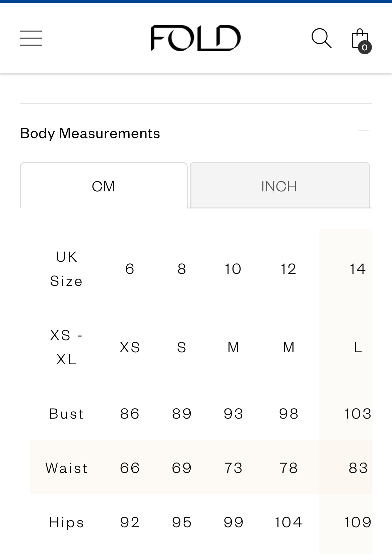
Task: Click the Hips row label
Action: click(66, 522)
